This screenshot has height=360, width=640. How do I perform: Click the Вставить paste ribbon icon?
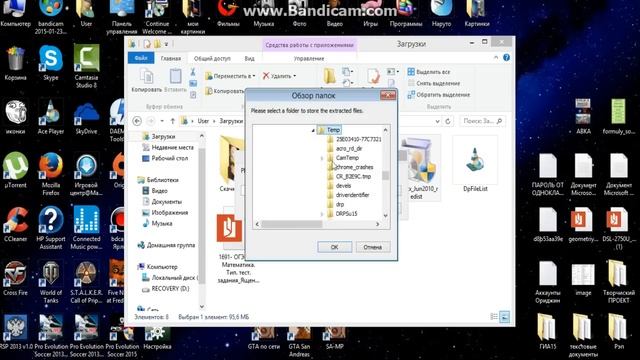[x=176, y=80]
